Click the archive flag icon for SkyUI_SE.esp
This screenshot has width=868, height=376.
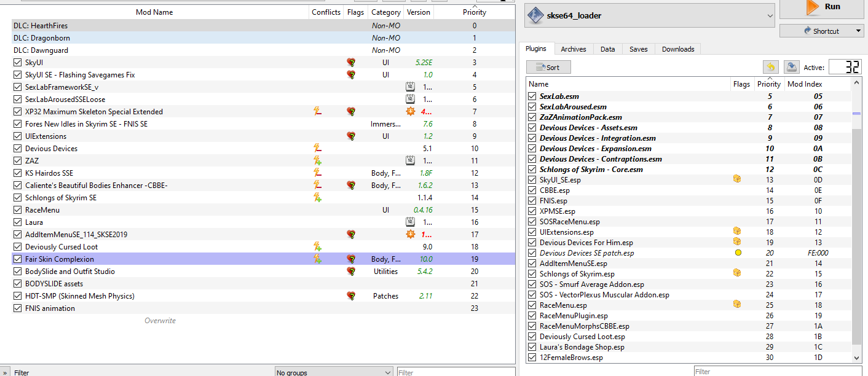point(737,179)
